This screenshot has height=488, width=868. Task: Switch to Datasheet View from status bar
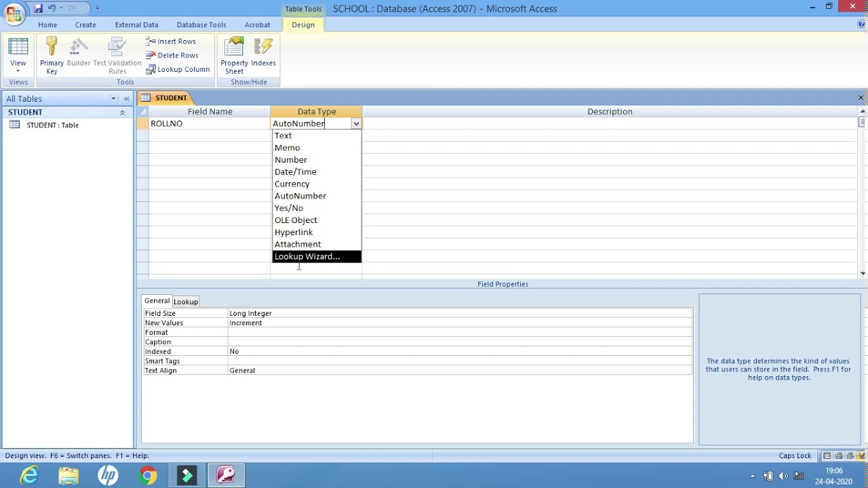coord(827,456)
